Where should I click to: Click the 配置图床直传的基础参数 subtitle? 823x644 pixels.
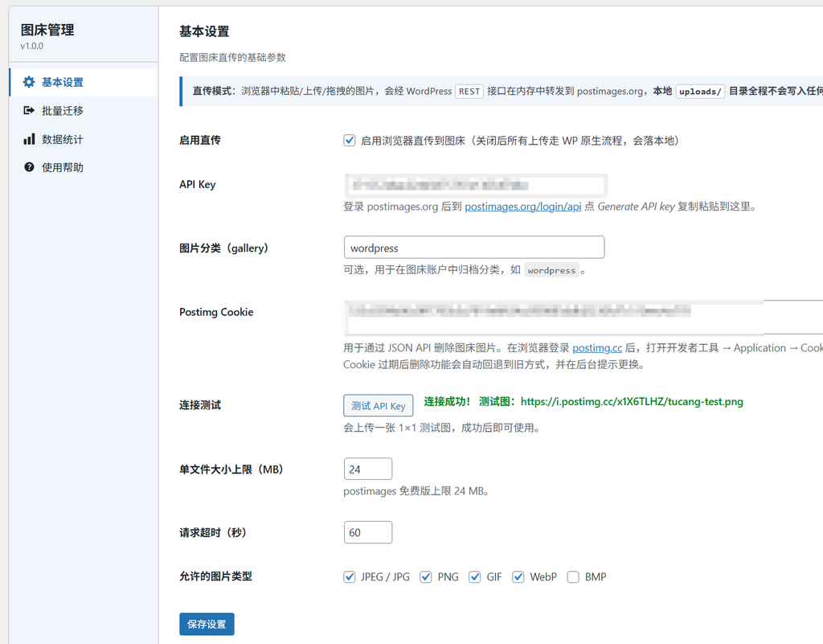(232, 57)
